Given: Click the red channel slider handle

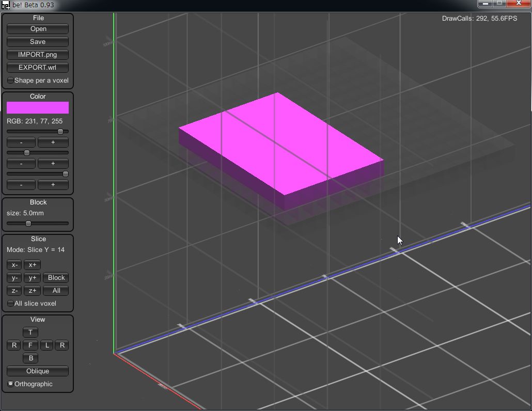Looking at the screenshot, I should point(60,132).
